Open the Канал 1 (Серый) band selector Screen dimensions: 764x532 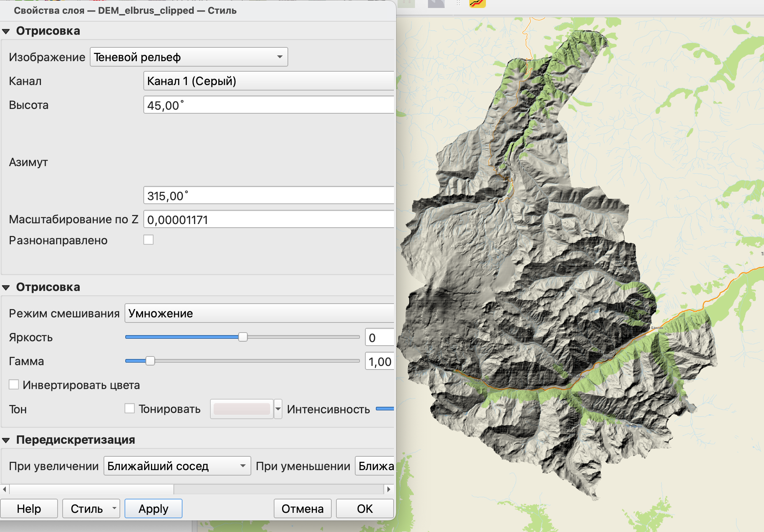point(268,81)
